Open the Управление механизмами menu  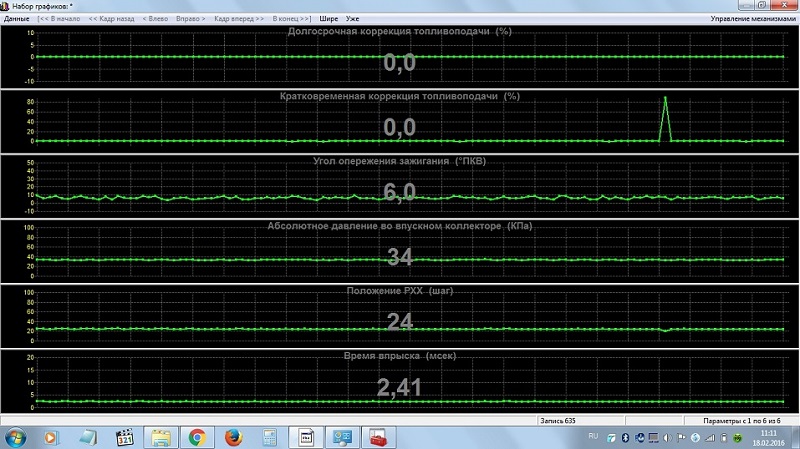753,19
